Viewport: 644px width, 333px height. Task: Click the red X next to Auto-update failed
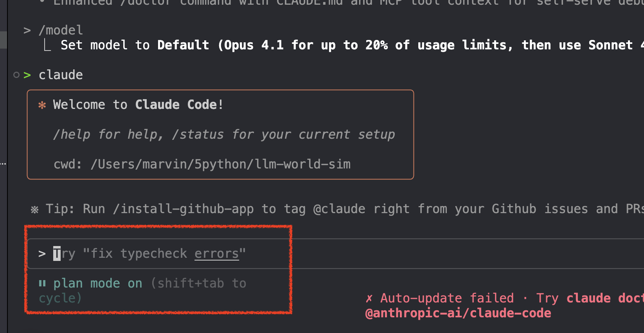coord(369,299)
